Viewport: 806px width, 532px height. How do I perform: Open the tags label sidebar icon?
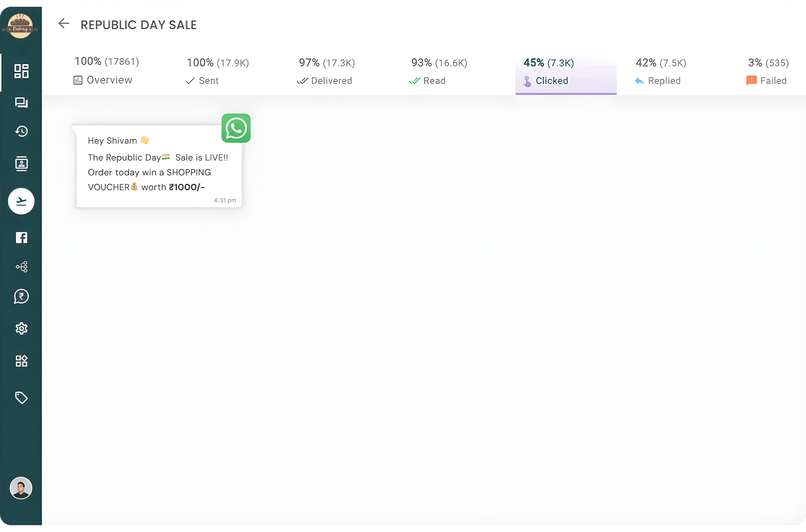click(21, 398)
